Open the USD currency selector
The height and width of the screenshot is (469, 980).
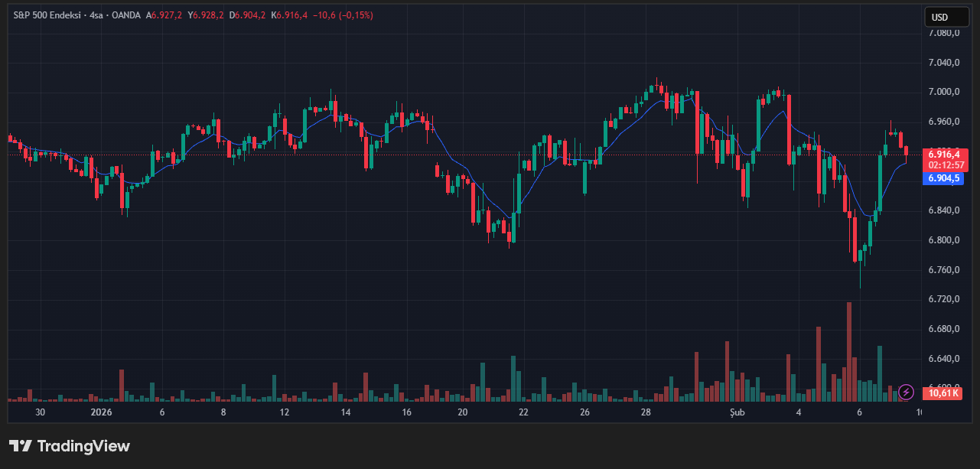(947, 17)
